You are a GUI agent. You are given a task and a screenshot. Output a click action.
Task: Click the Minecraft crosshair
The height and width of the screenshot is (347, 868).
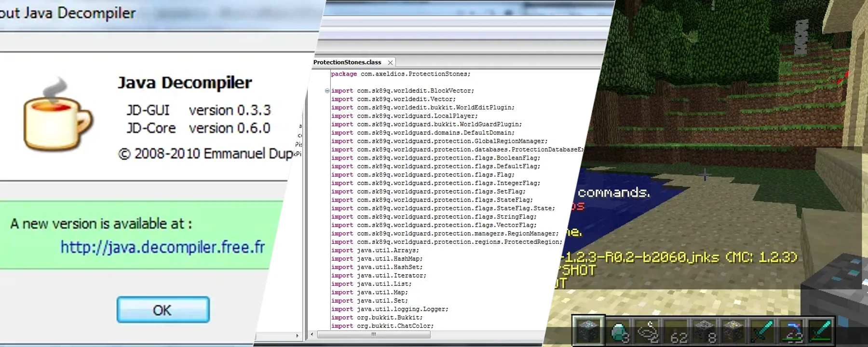705,174
